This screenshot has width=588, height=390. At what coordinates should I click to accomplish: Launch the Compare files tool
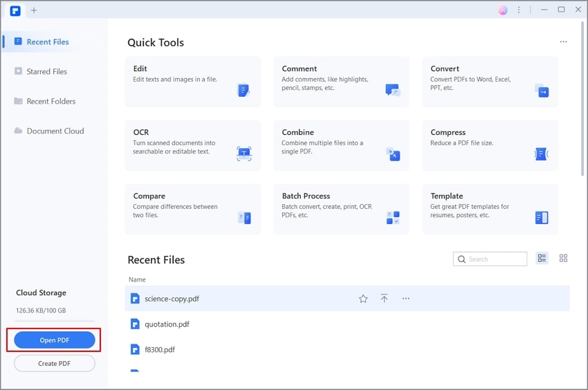pyautogui.click(x=193, y=209)
